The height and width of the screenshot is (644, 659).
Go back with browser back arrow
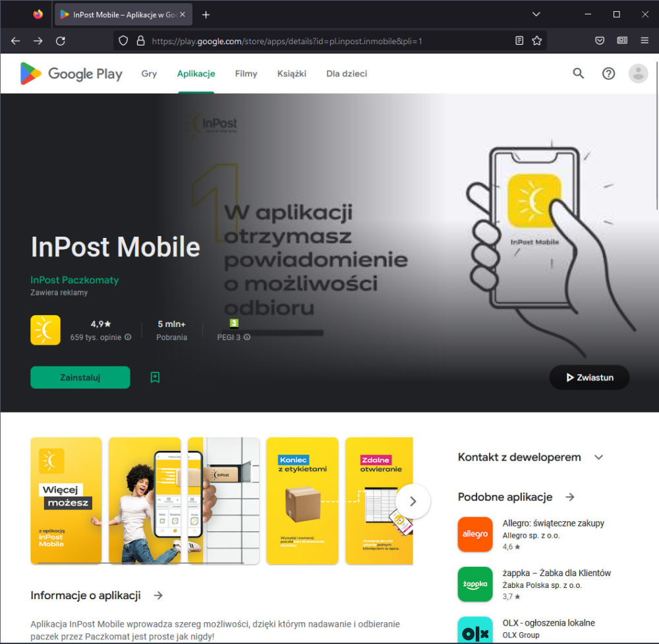(x=16, y=41)
